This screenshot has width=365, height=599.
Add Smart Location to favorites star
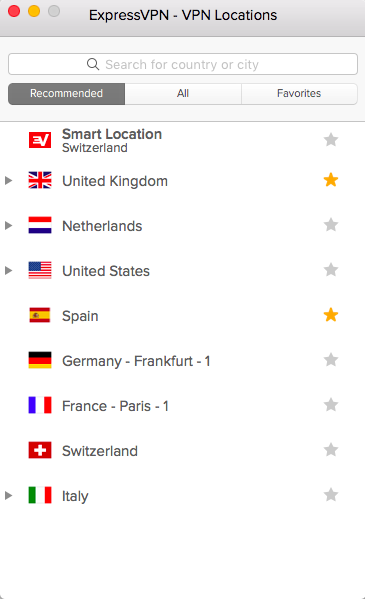[x=331, y=139]
